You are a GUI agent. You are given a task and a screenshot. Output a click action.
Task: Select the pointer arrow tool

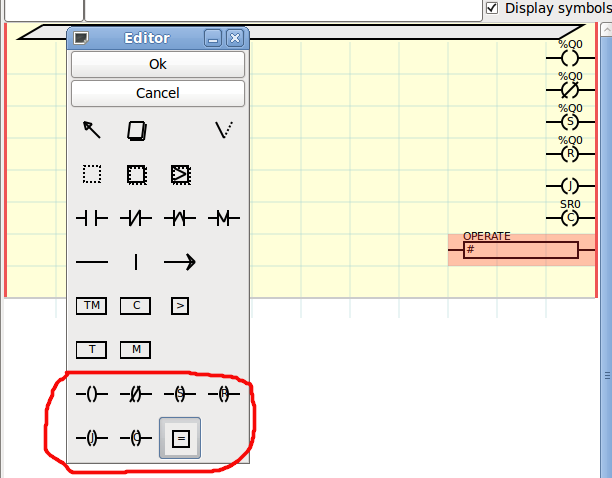92,130
